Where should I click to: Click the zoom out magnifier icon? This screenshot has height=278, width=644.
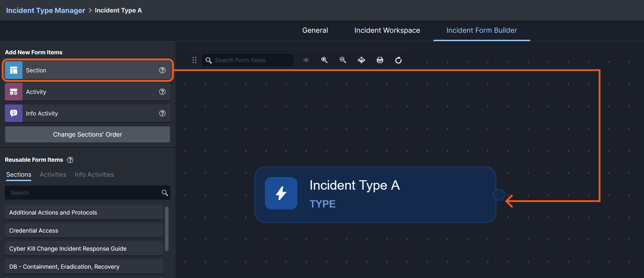[x=343, y=60]
